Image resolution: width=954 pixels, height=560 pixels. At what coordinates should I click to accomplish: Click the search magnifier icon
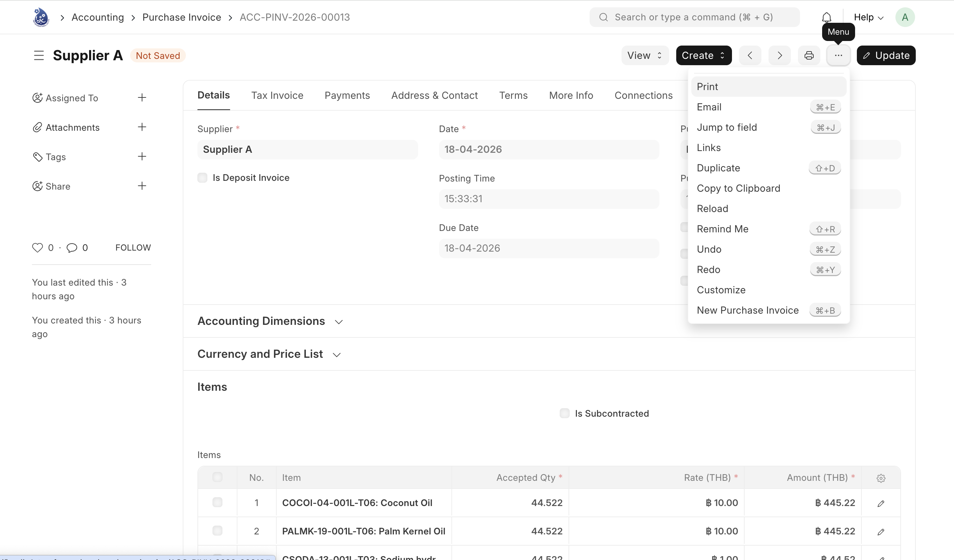coord(604,18)
